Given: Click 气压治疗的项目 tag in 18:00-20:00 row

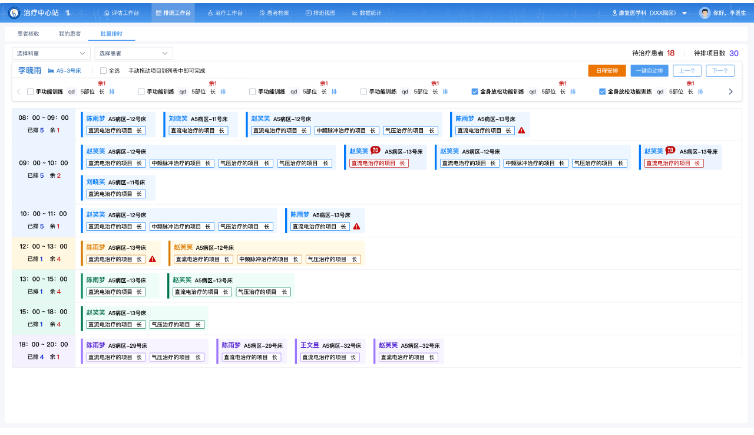Looking at the screenshot, I should pos(177,357).
